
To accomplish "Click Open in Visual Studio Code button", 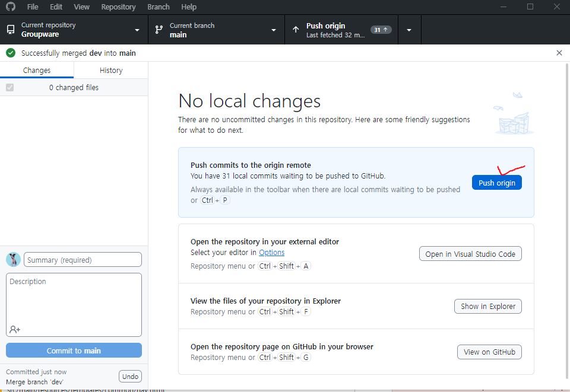I will coord(470,254).
